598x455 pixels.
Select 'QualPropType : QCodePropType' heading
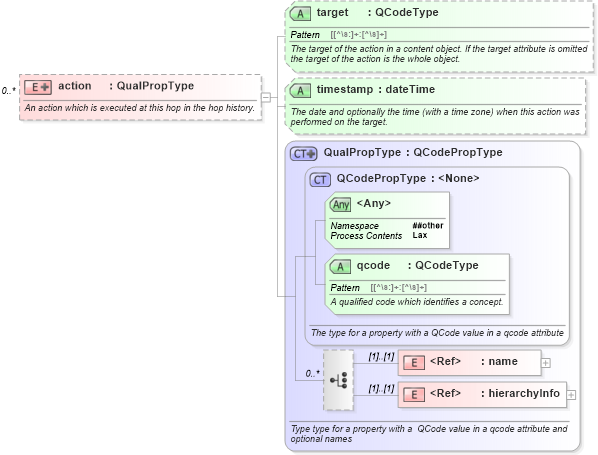coord(413,152)
